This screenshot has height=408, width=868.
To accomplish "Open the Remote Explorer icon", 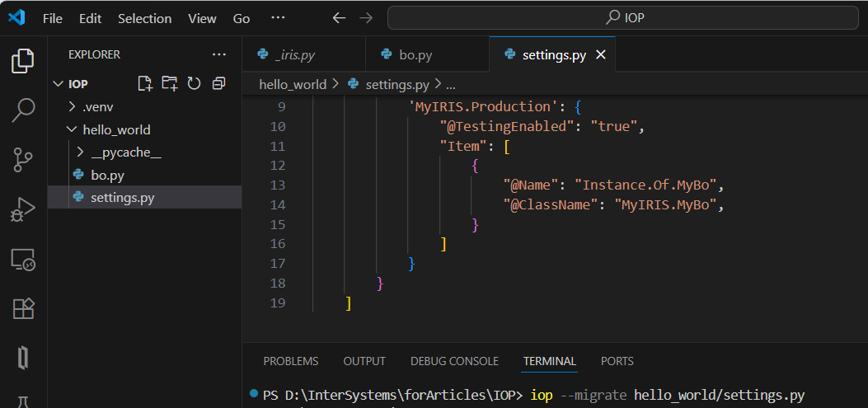I will click(23, 260).
